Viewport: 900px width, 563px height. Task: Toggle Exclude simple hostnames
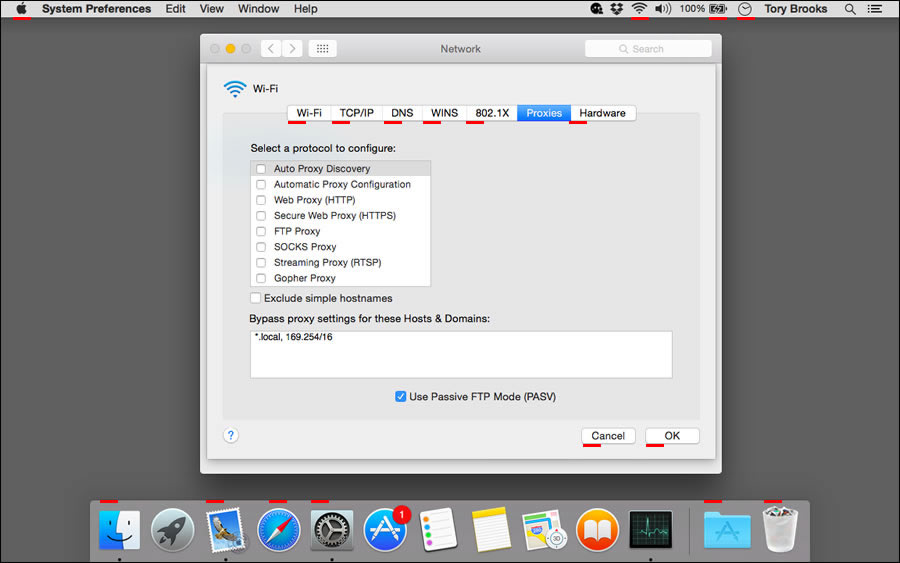pyautogui.click(x=255, y=298)
